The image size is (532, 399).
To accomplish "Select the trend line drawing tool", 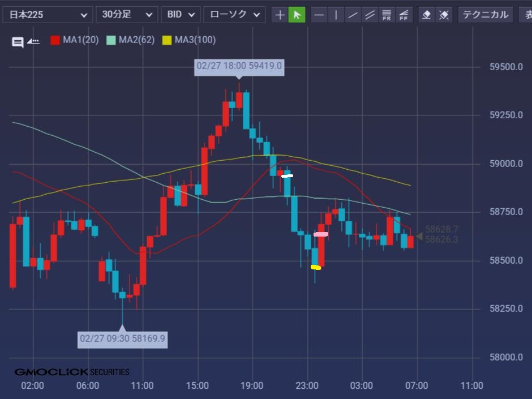I will click(x=353, y=15).
